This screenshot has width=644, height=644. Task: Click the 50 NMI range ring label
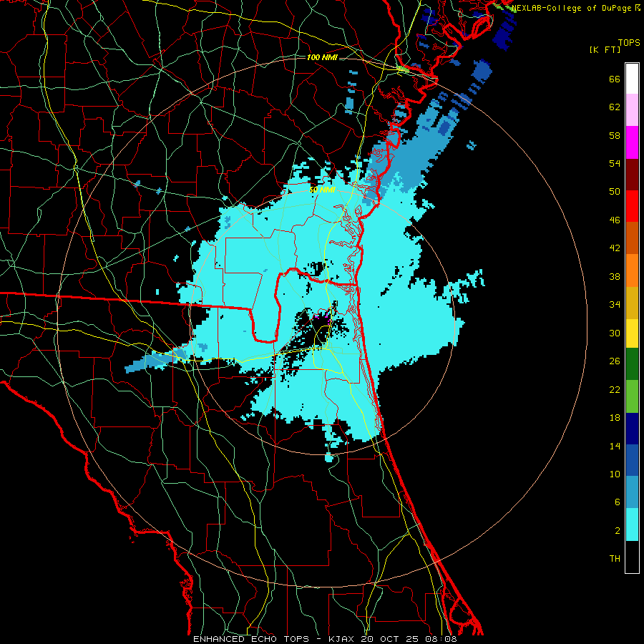322,190
